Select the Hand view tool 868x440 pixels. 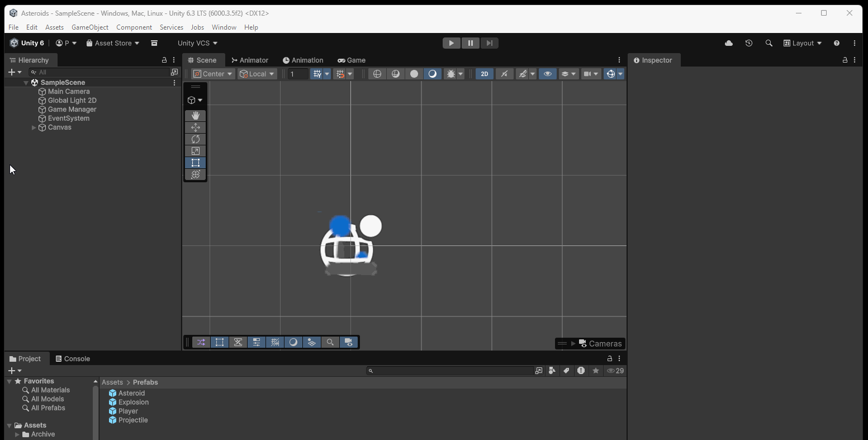(195, 115)
